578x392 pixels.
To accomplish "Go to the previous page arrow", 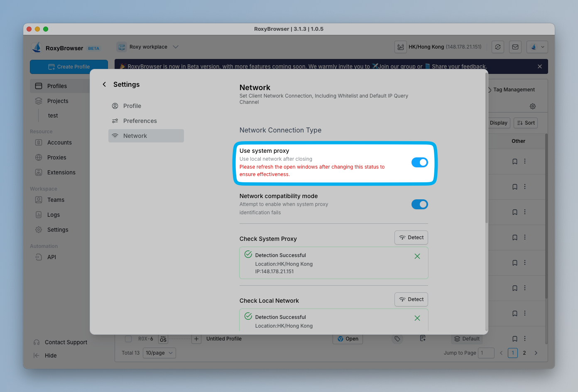I will point(501,353).
